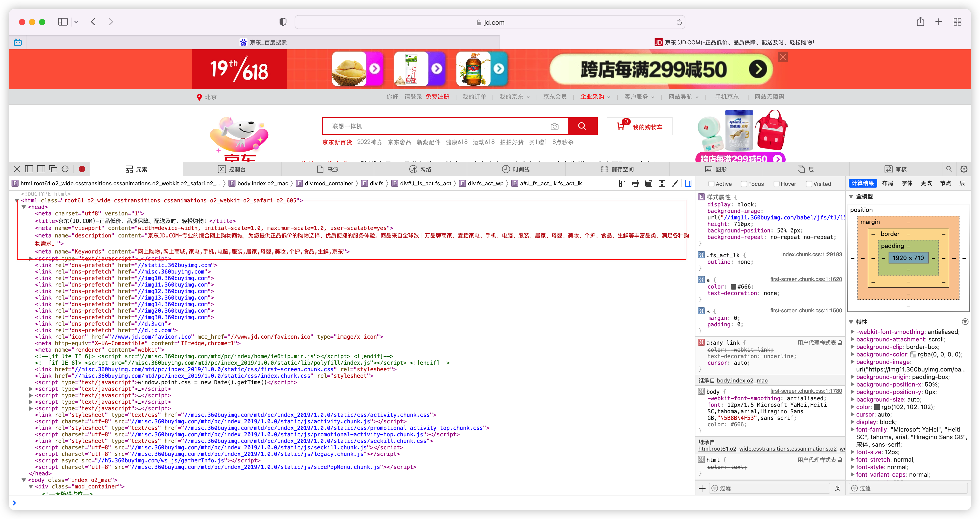980x519 pixels.
Task: Collapse the html root node triangle
Action: tap(17, 201)
